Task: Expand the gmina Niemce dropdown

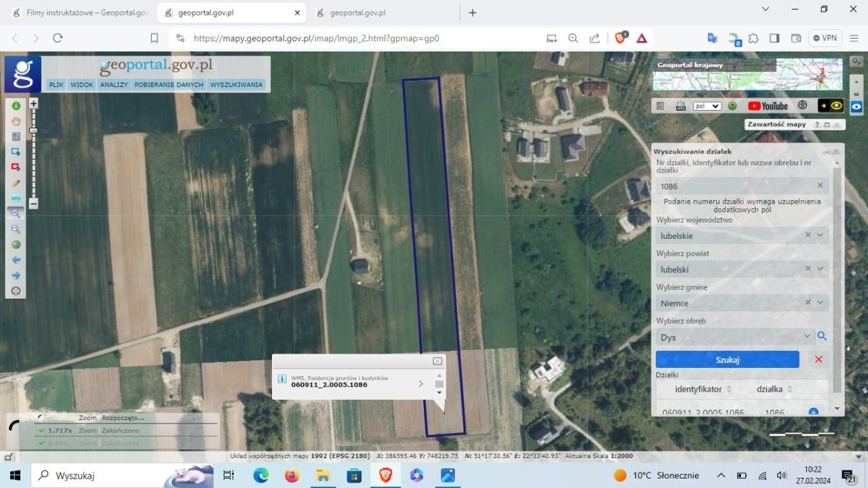Action: tap(821, 303)
